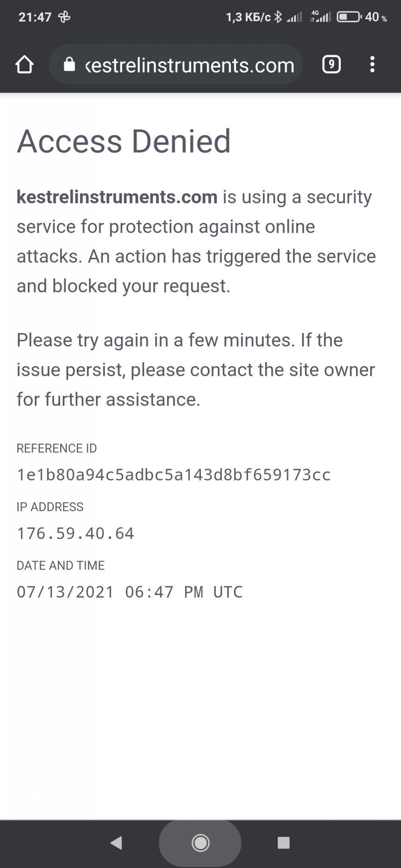
Task: Open the three-dot browser menu
Action: 372,65
